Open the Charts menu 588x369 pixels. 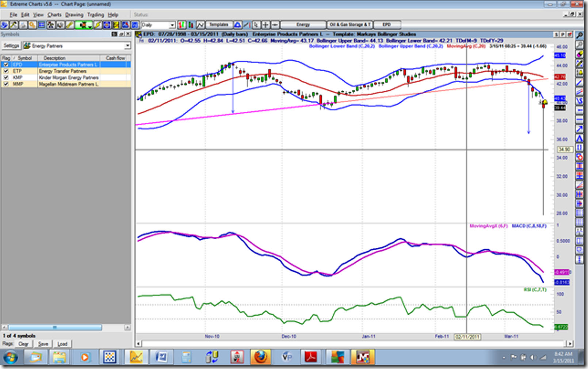[x=54, y=15]
